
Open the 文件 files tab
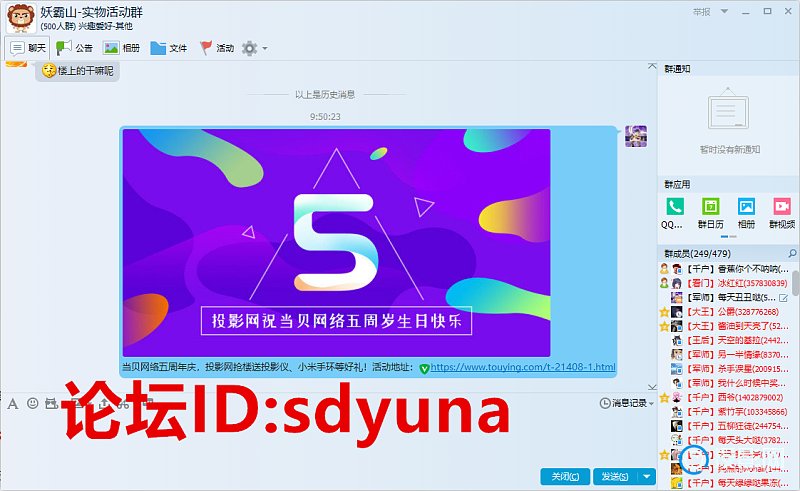169,48
